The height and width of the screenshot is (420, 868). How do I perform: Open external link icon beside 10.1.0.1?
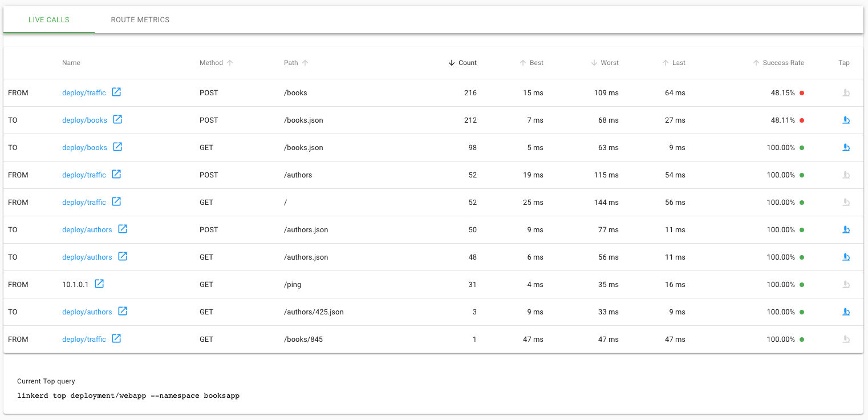pos(99,284)
